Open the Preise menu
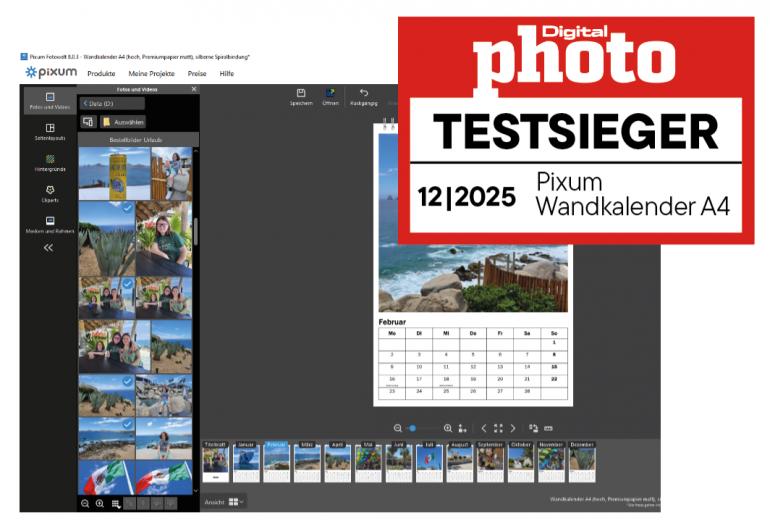 pos(197,74)
